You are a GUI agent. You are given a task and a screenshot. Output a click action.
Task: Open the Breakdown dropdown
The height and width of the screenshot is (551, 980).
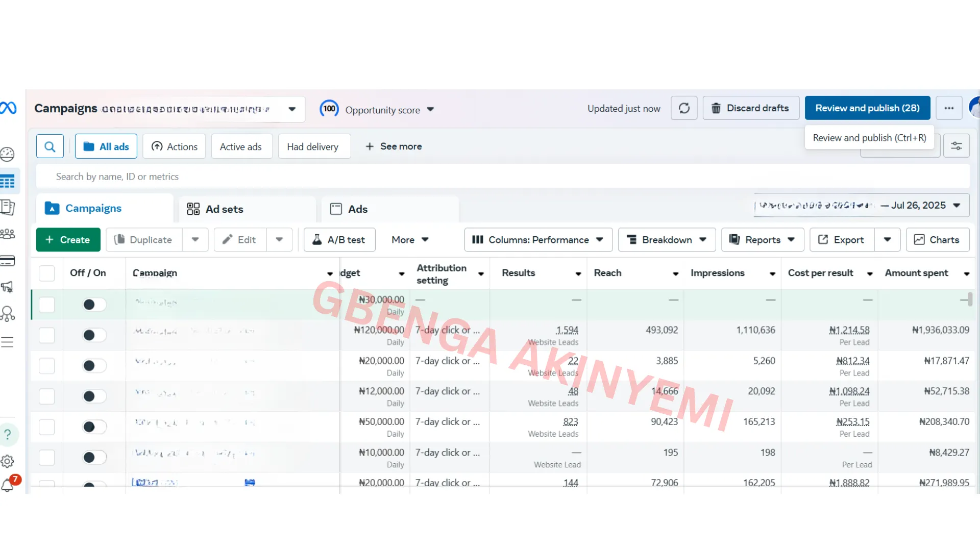tap(667, 240)
